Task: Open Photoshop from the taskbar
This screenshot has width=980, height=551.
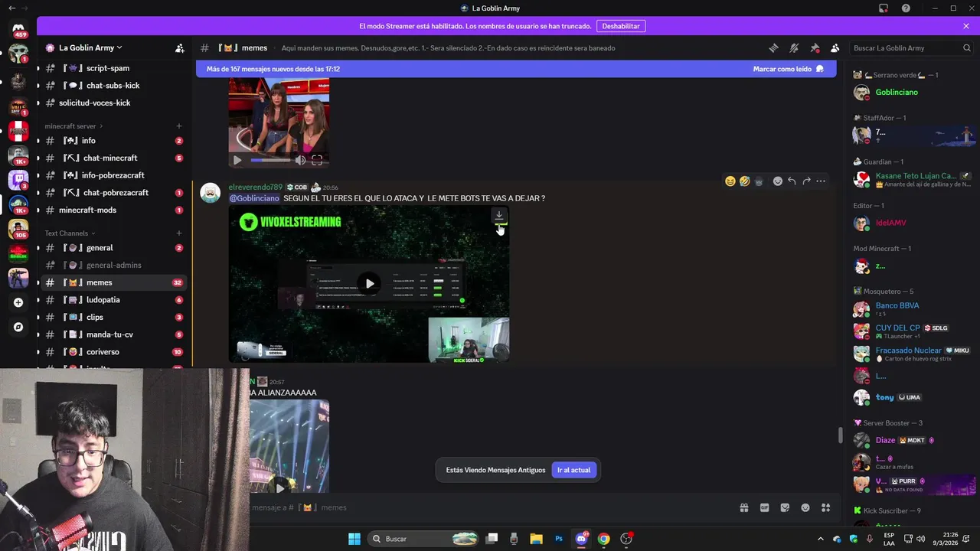Action: [x=559, y=539]
